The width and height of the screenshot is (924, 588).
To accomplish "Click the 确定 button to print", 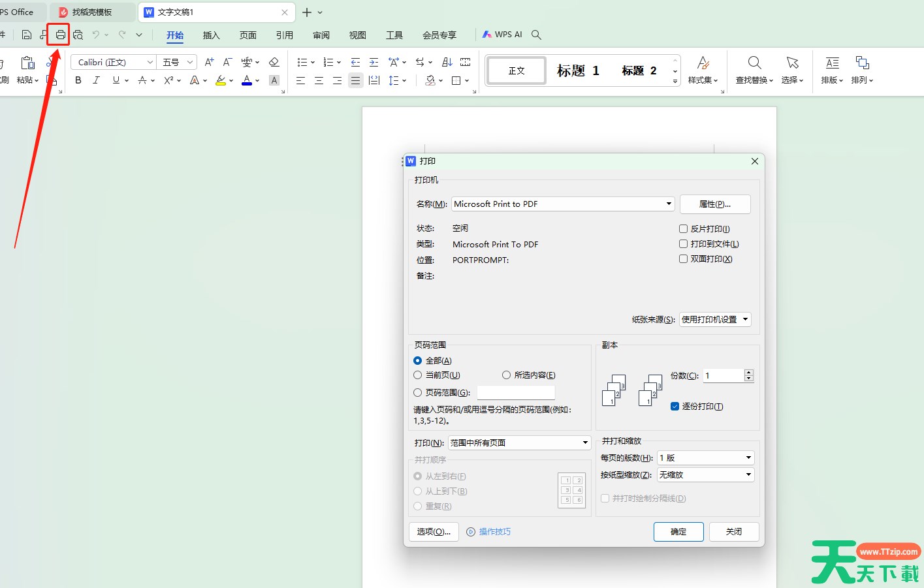I will [x=678, y=532].
